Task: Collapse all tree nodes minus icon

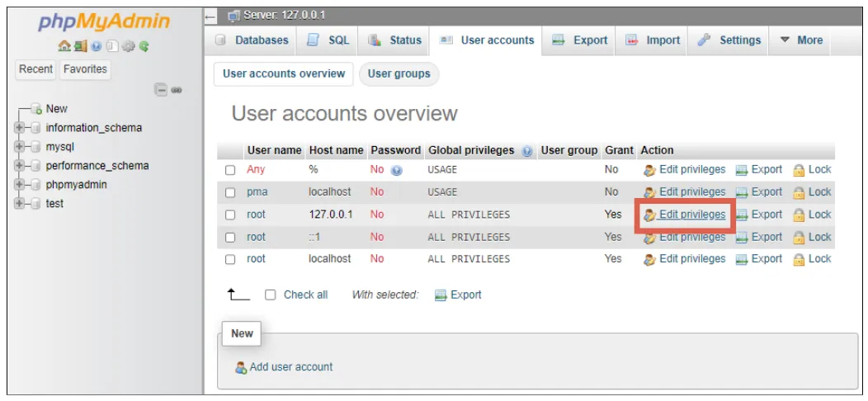Action: pos(161,90)
